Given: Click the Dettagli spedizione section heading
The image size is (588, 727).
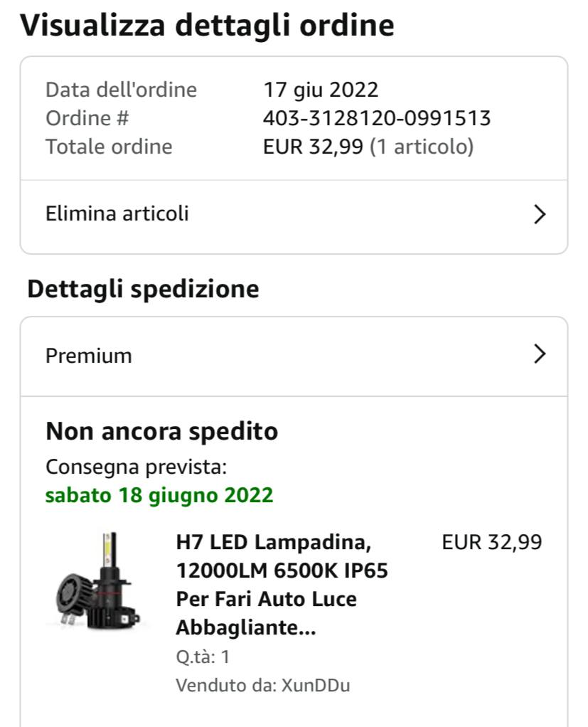Looking at the screenshot, I should click(x=143, y=290).
